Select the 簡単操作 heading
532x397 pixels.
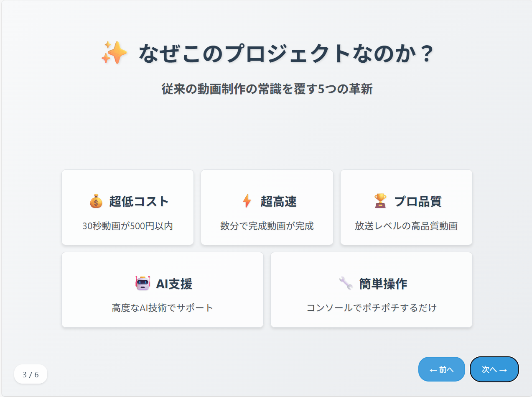click(x=383, y=284)
